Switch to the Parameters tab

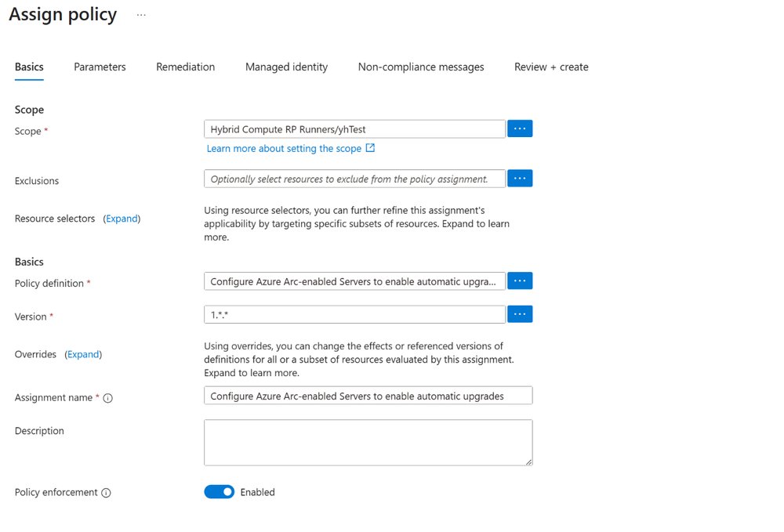(x=100, y=67)
